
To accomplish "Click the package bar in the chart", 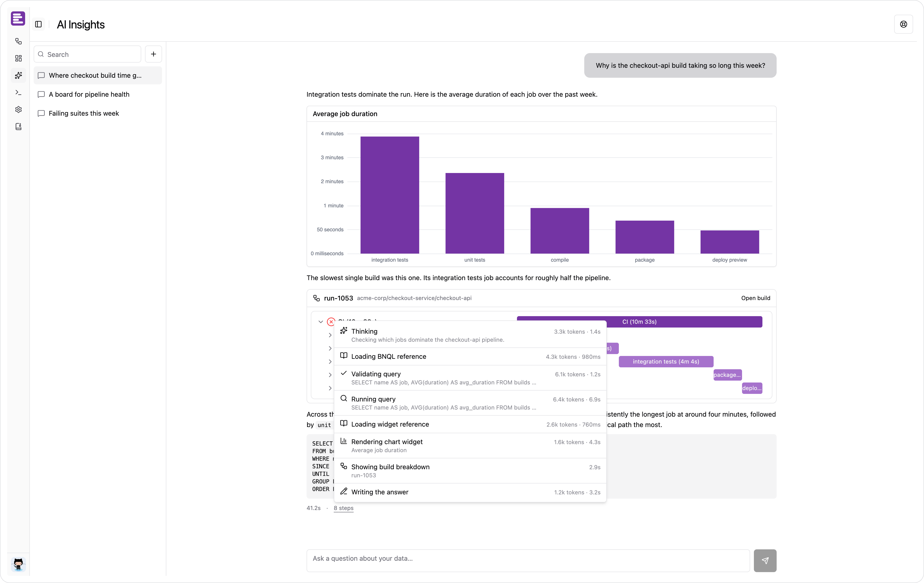I will pyautogui.click(x=645, y=237).
